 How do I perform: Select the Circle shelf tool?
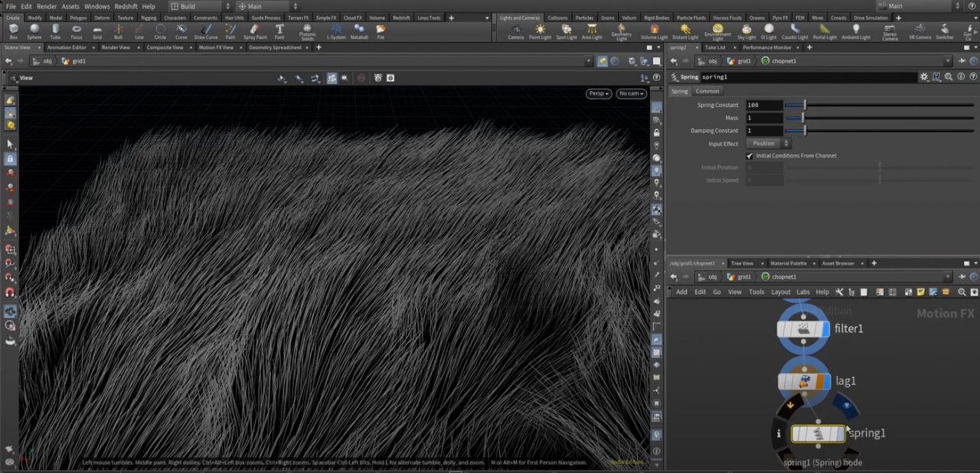click(x=160, y=31)
